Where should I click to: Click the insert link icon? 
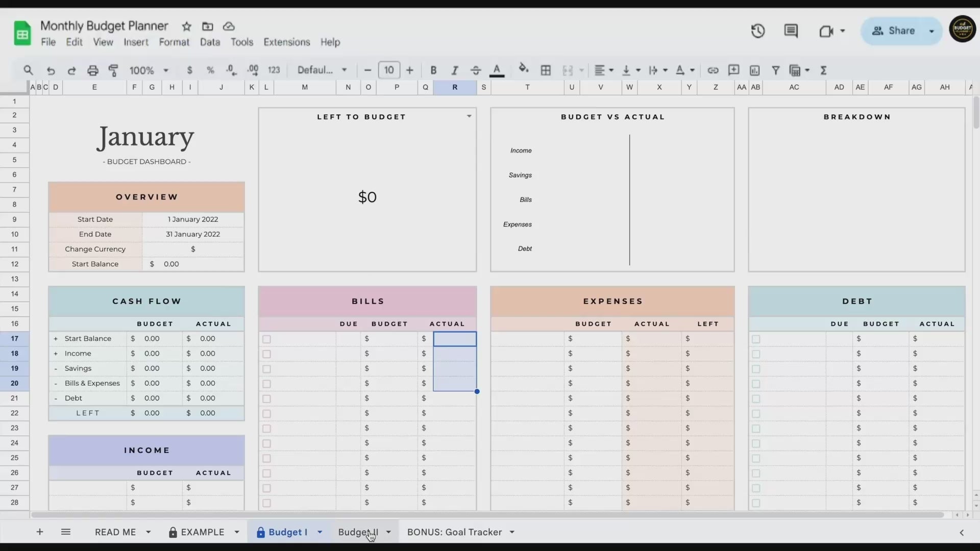(x=713, y=70)
